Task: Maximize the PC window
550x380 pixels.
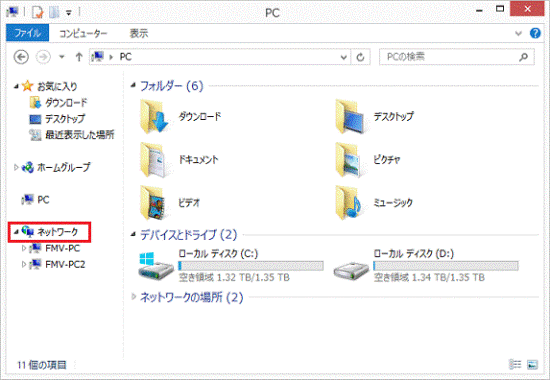Action: coord(500,9)
